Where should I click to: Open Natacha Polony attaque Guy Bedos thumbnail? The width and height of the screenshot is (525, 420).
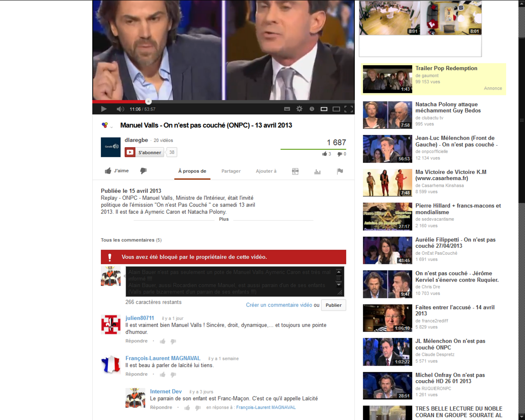[387, 115]
